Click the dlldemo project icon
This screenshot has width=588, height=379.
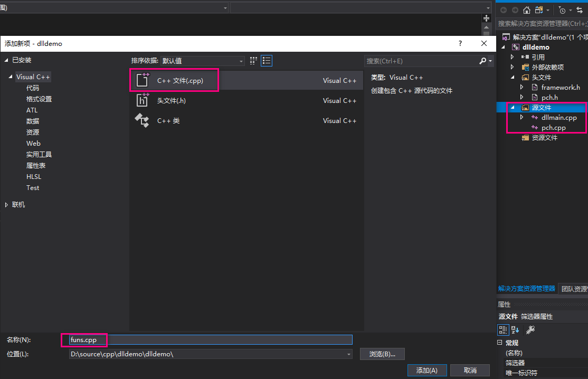tap(516, 47)
